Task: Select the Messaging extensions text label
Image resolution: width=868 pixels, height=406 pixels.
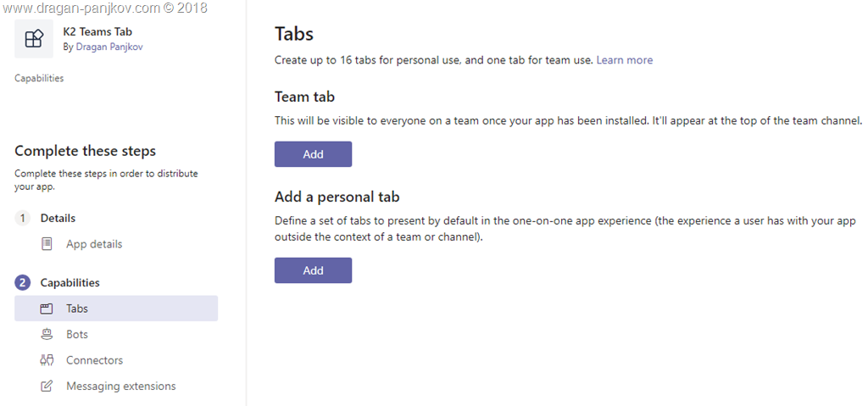Action: (120, 387)
